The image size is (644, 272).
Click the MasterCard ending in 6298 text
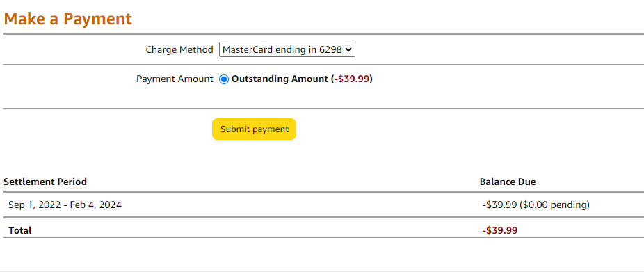click(x=282, y=49)
